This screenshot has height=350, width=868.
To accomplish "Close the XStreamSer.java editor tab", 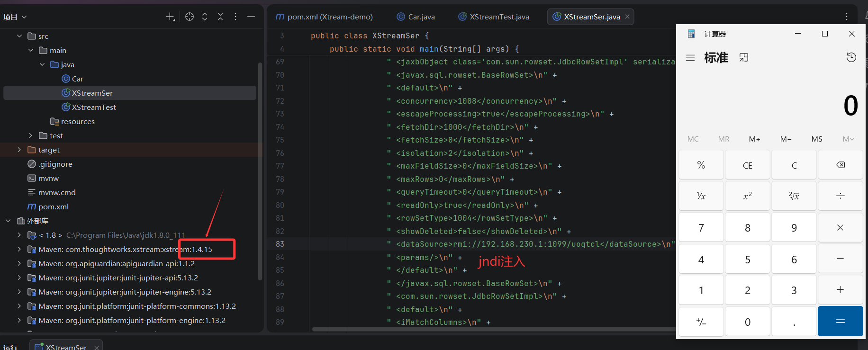I will pos(627,17).
